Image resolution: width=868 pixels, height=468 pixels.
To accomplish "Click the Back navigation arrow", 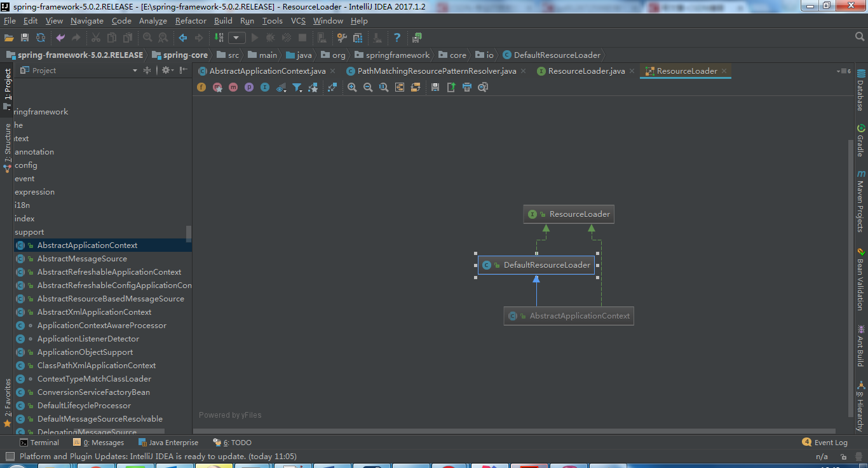I will tap(183, 38).
